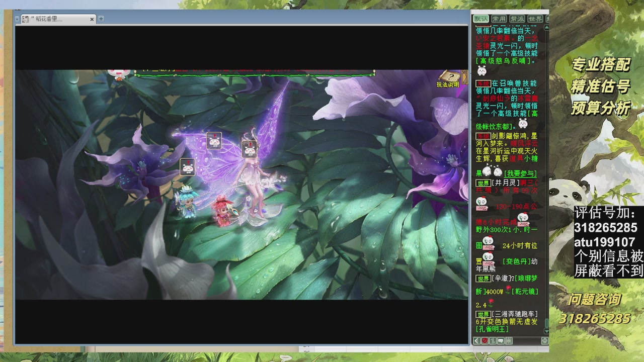Switch chat to the 常用 channel tab
644x362 pixels.
[x=499, y=19]
